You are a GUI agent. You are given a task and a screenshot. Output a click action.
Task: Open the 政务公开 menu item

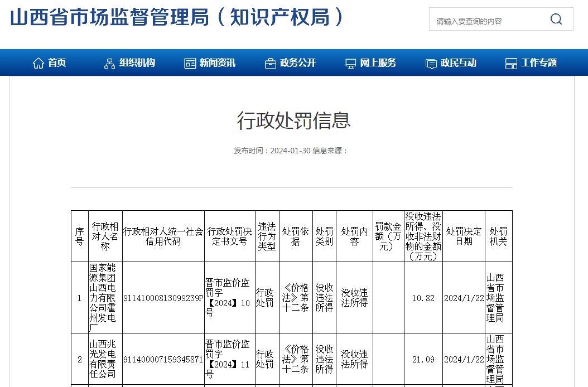(298, 62)
